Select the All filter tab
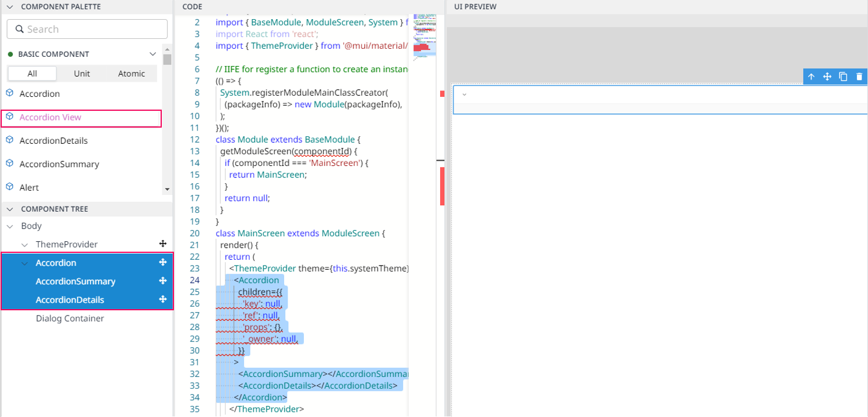 tap(32, 74)
